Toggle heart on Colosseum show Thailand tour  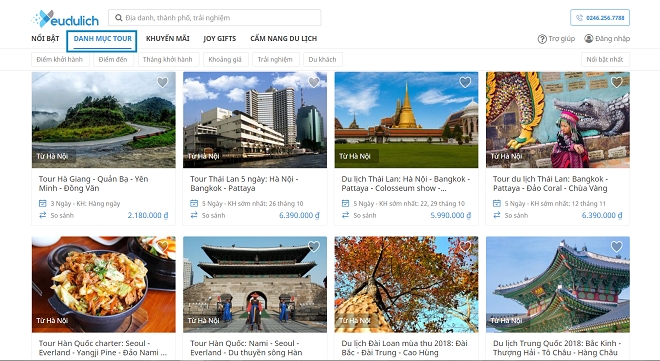465,82
